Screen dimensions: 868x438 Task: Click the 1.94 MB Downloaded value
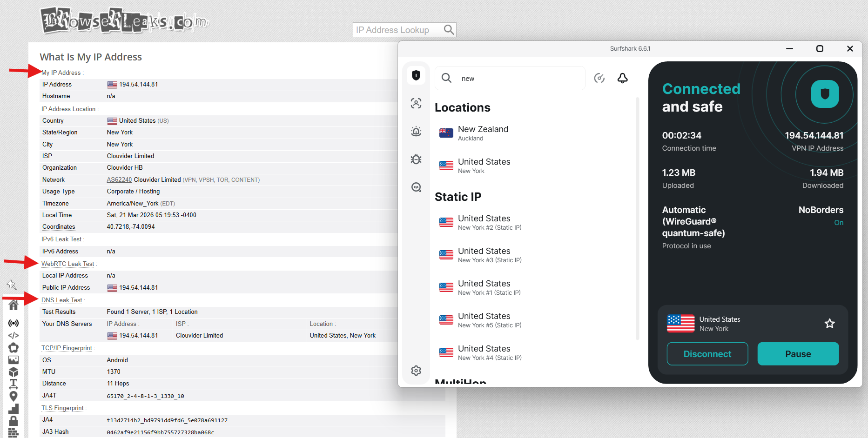coord(827,173)
